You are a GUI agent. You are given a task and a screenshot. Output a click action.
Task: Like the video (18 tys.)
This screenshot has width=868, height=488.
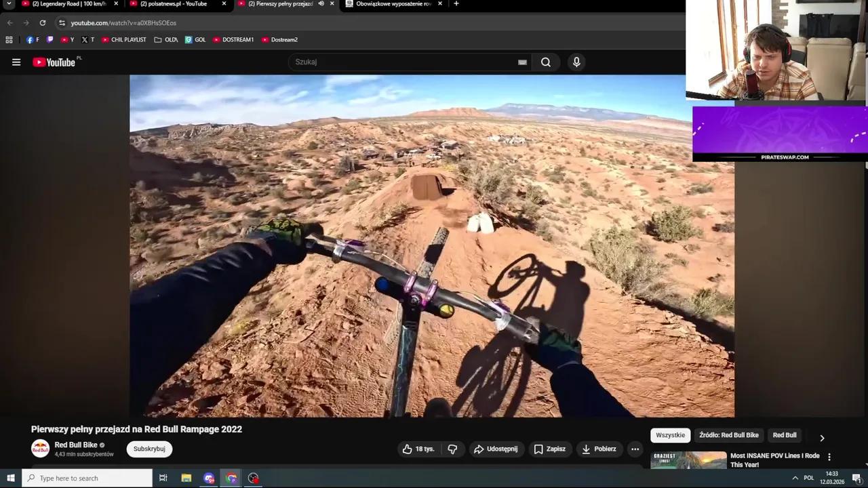[x=418, y=449]
